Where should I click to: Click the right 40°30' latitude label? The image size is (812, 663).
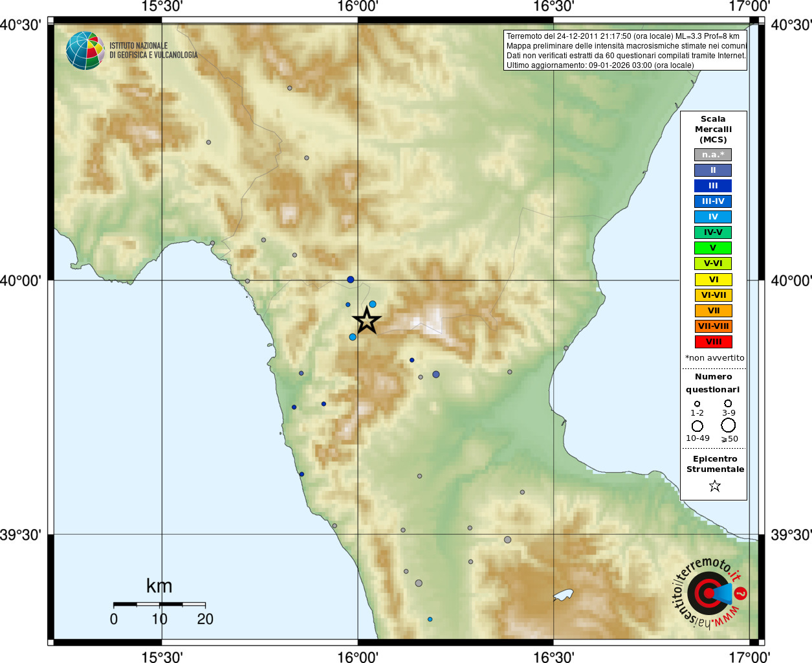pyautogui.click(x=791, y=25)
